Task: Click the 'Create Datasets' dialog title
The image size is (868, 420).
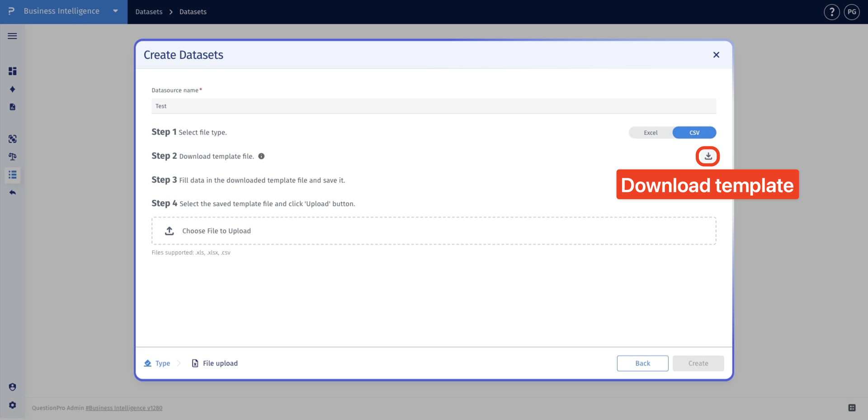Action: coord(184,55)
